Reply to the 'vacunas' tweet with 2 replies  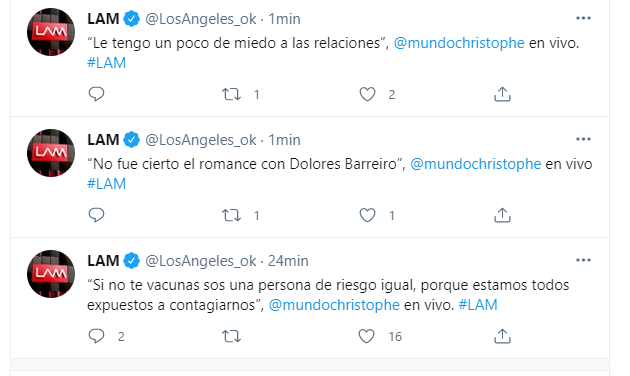coord(96,336)
